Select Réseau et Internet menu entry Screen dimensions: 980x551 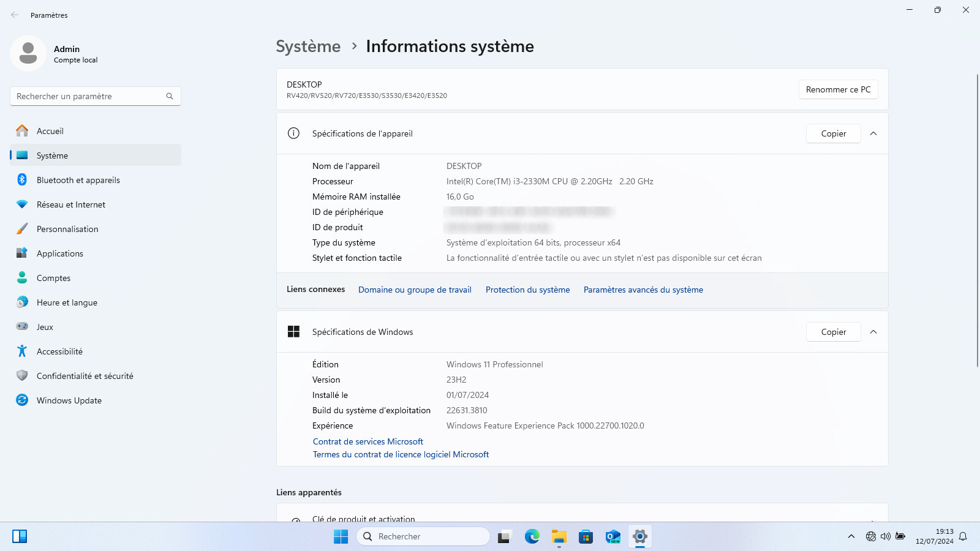(x=96, y=204)
